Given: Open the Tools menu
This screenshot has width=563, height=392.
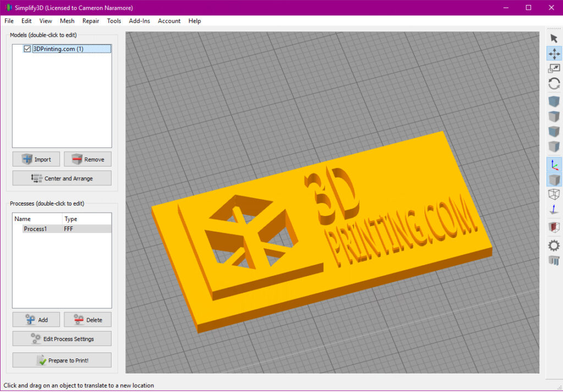Looking at the screenshot, I should pyautogui.click(x=114, y=21).
